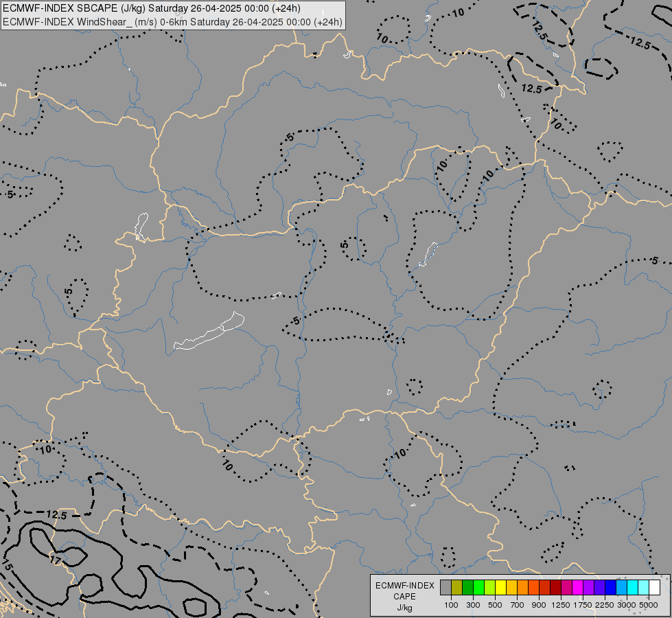Click the "5000" legend value
This screenshot has height=618, width=672.
tap(649, 605)
